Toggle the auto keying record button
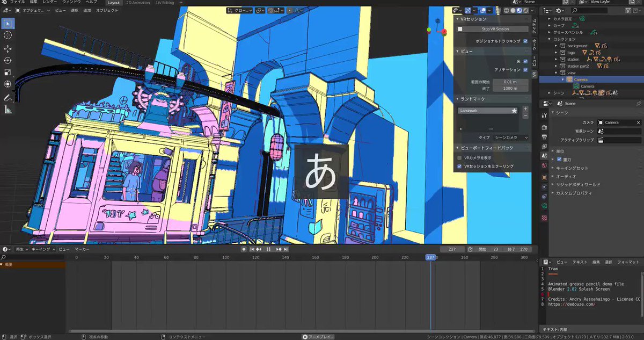This screenshot has height=340, width=644. pos(244,249)
